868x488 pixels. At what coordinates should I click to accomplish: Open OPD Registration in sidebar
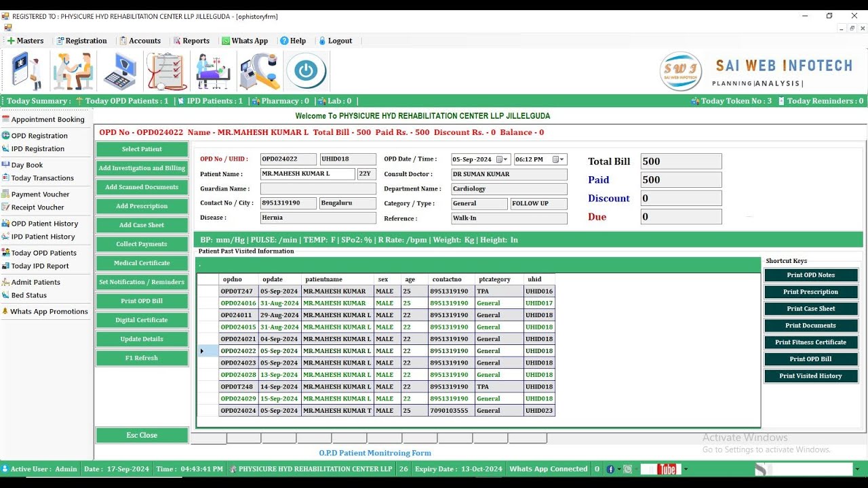[x=35, y=136]
